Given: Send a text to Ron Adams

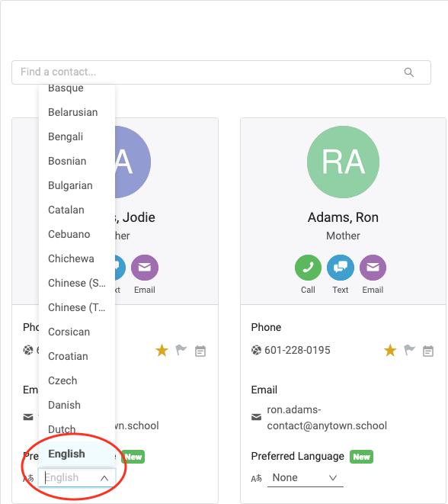Looking at the screenshot, I should [x=341, y=268].
